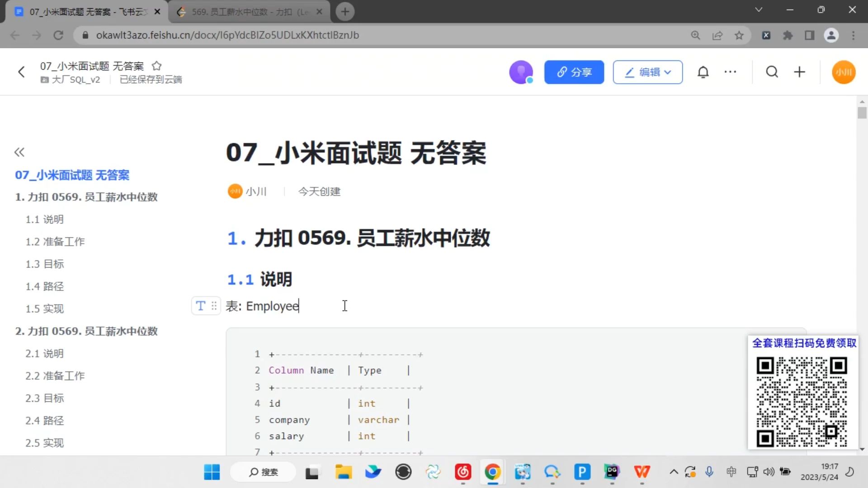The height and width of the screenshot is (488, 868).
Task: Open the WPS Office taskbar icon
Action: [x=642, y=472]
